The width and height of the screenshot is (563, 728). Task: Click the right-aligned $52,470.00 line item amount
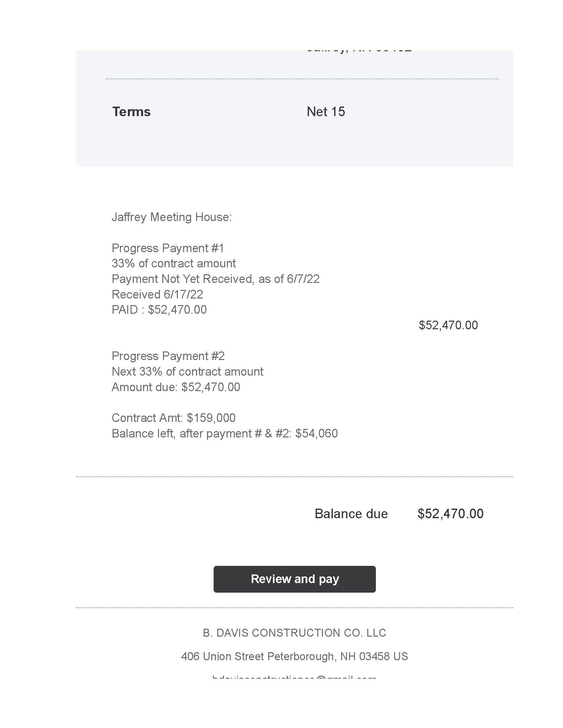click(x=448, y=325)
